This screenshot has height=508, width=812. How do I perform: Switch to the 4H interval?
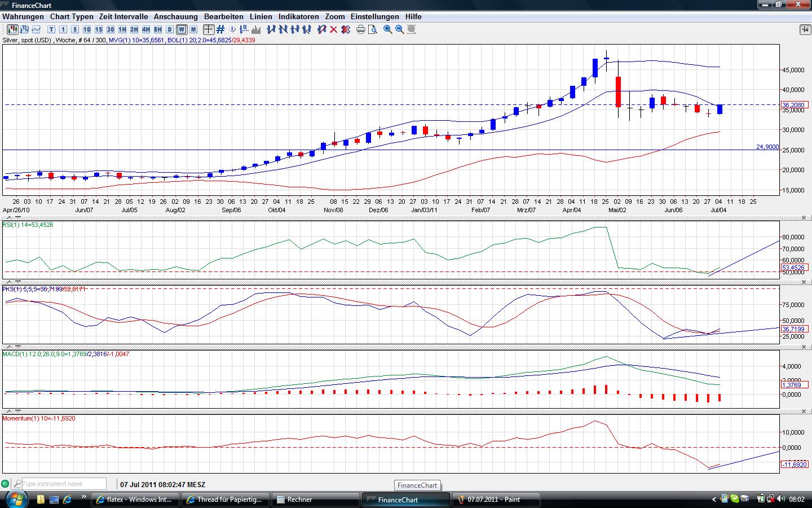[146, 29]
